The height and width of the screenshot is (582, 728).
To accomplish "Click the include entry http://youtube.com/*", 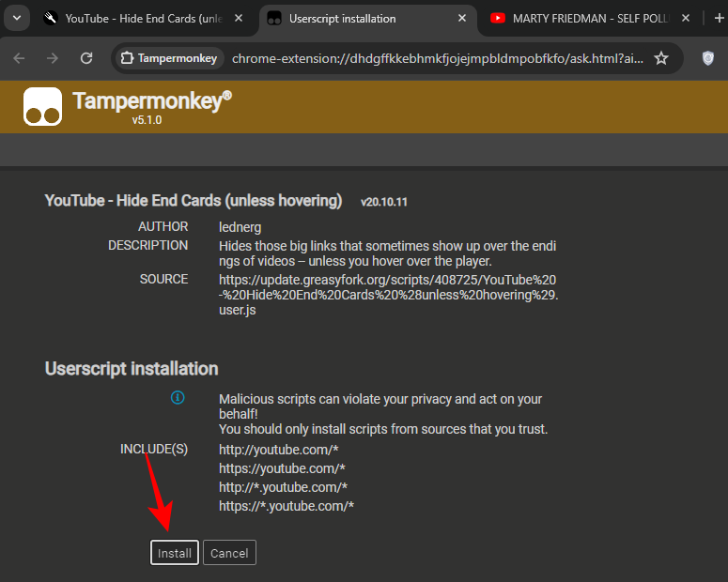I will click(279, 450).
